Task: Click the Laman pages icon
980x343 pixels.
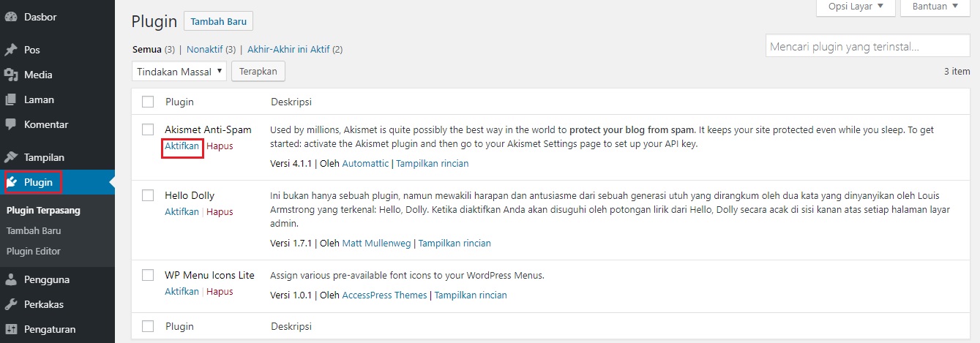Action: point(11,99)
